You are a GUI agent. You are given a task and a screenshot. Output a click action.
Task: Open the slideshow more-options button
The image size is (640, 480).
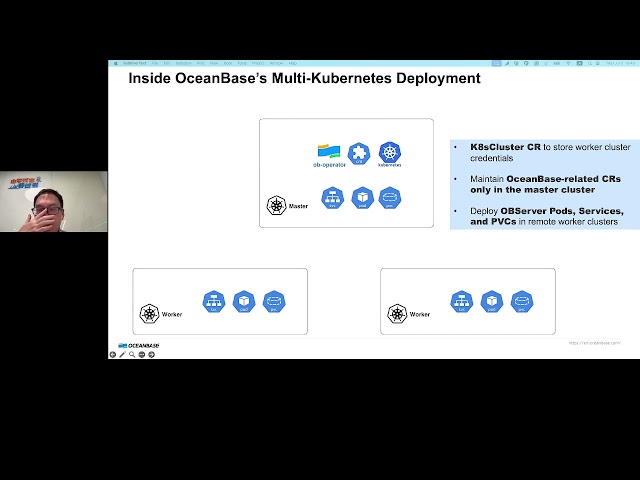[142, 354]
